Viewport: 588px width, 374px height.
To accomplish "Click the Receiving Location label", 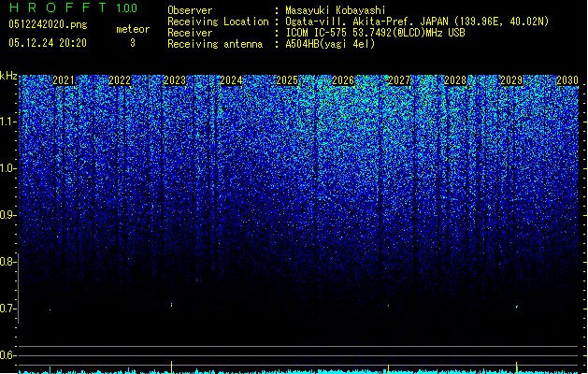I will point(218,22).
